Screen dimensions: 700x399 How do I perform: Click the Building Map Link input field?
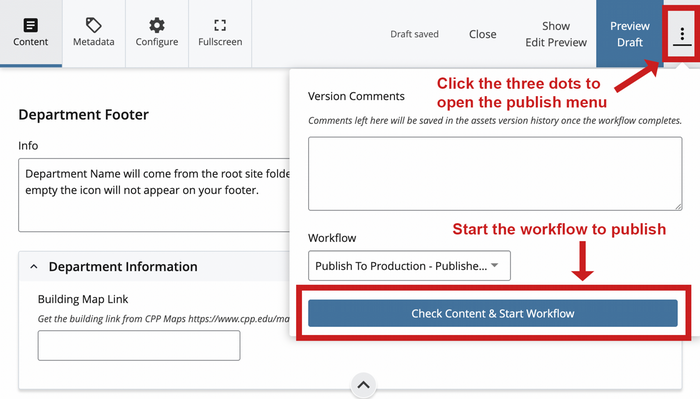(x=139, y=345)
